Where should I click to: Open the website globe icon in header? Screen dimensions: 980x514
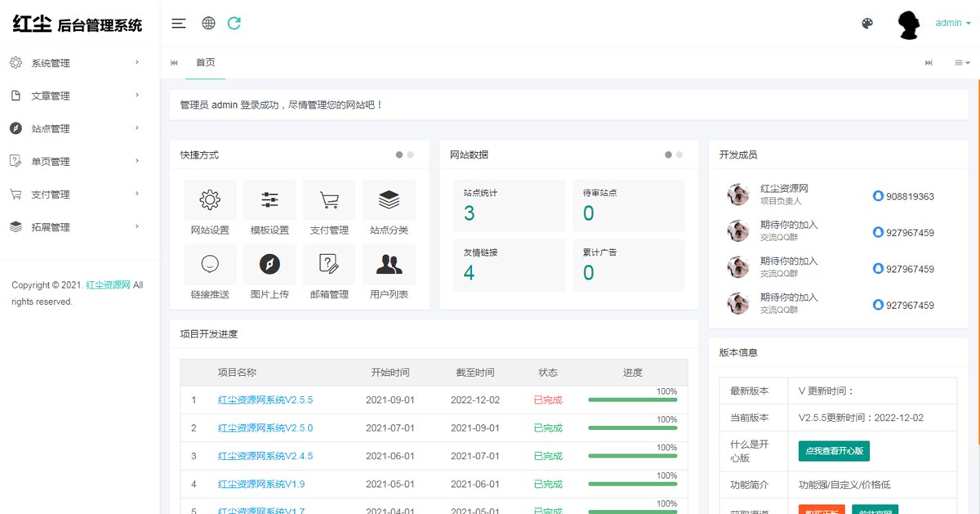point(208,23)
